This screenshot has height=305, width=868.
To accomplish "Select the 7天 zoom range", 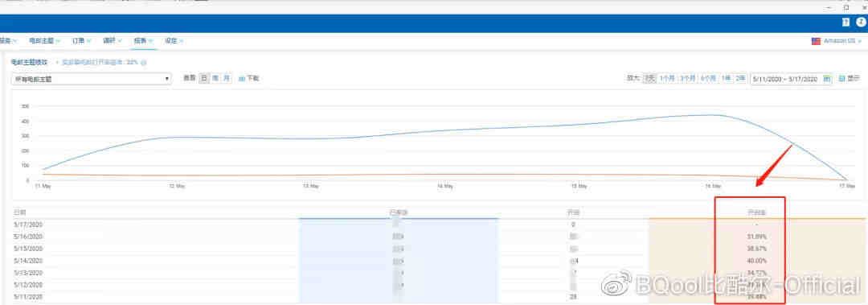I will click(650, 79).
